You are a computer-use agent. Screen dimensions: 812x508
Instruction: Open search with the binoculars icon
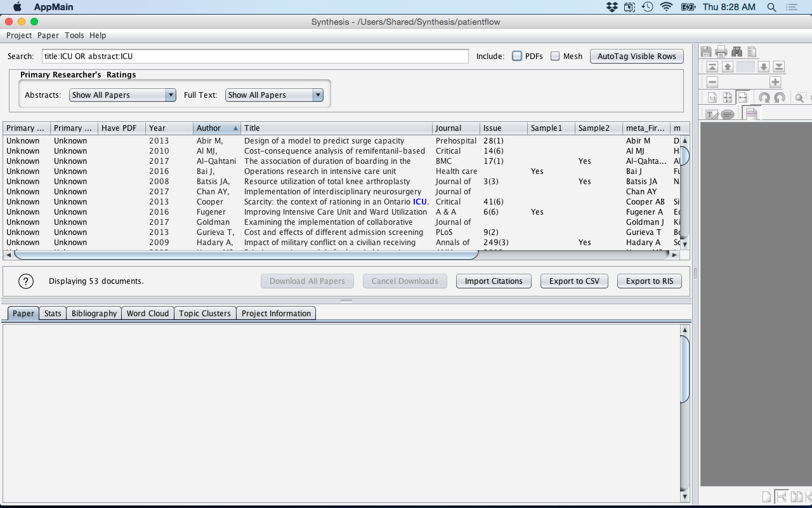coord(737,51)
